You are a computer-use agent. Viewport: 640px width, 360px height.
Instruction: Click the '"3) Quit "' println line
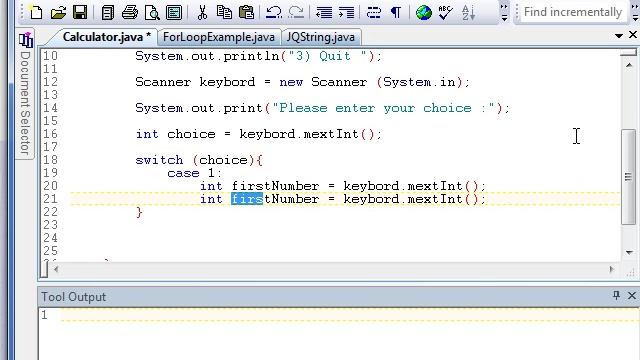point(258,56)
